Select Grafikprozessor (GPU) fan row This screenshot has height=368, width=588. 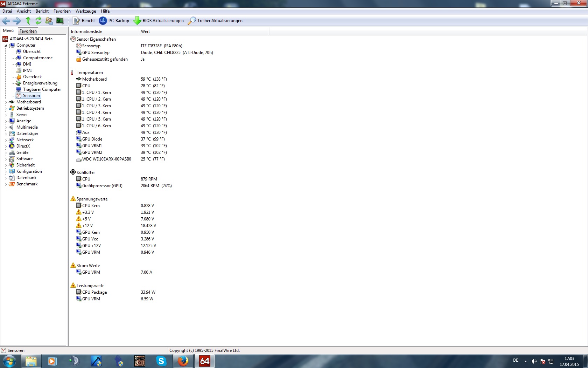(124, 186)
